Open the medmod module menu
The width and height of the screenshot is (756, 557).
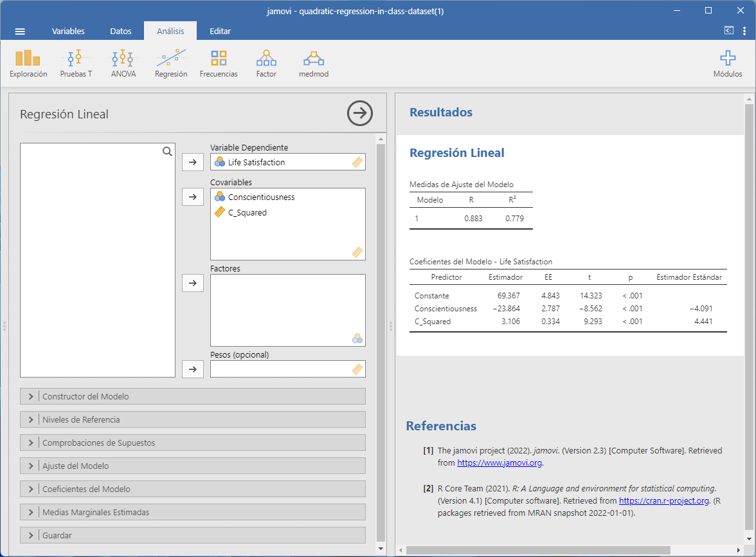(314, 64)
